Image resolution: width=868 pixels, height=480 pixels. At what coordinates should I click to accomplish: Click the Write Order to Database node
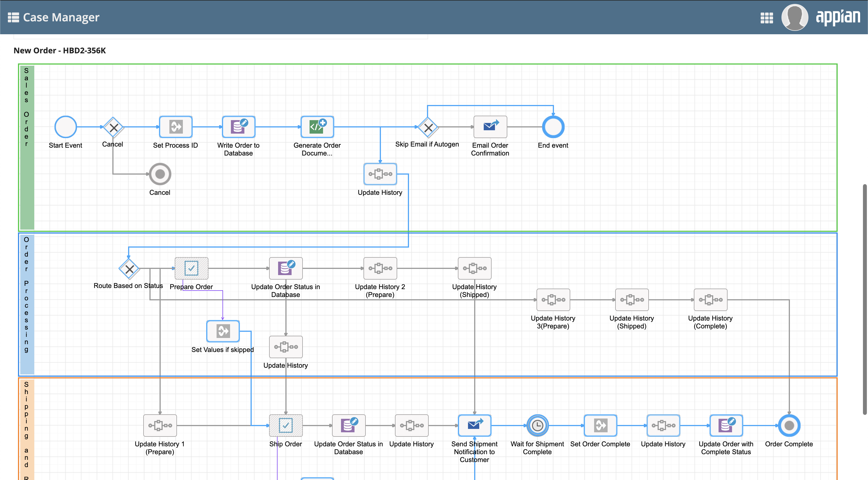(238, 127)
